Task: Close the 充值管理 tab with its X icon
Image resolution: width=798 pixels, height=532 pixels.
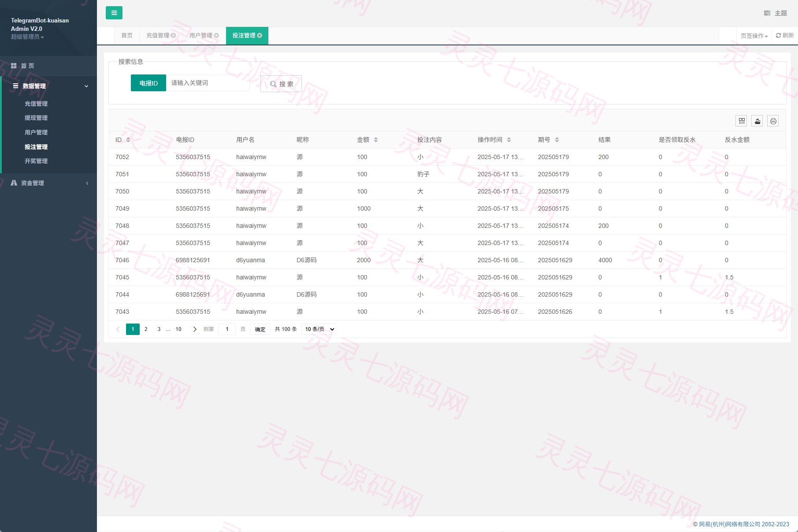Action: click(x=174, y=36)
